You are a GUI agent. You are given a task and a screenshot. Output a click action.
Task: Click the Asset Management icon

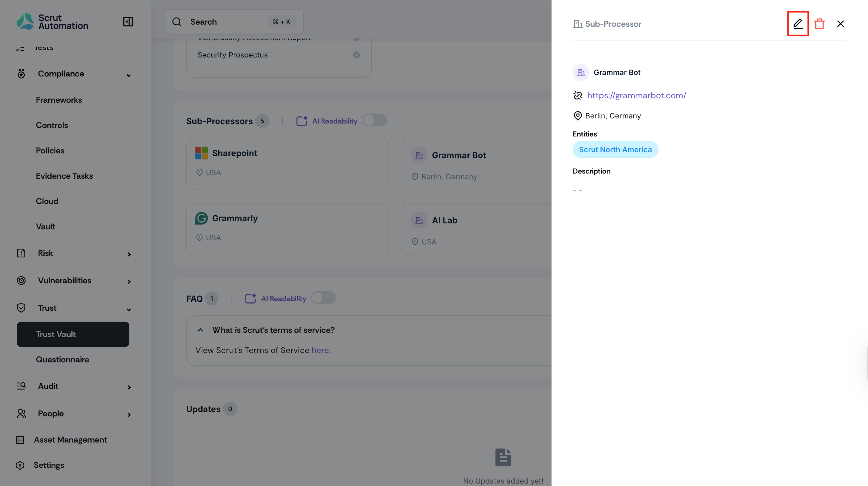click(20, 440)
